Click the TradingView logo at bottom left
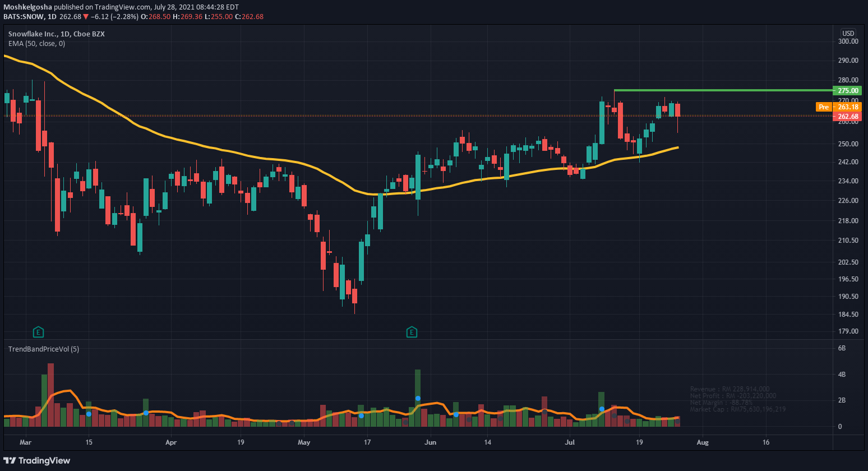The height and width of the screenshot is (471, 868). point(37,460)
